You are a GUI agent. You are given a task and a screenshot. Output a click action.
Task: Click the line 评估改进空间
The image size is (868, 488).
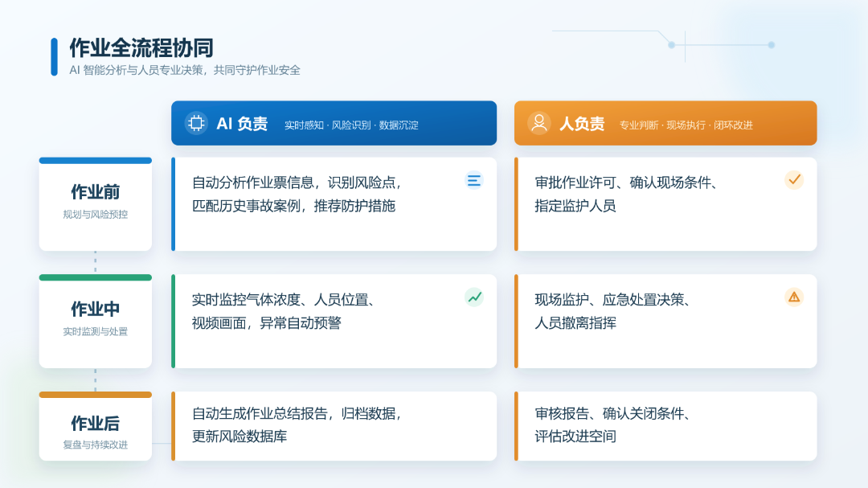575,437
